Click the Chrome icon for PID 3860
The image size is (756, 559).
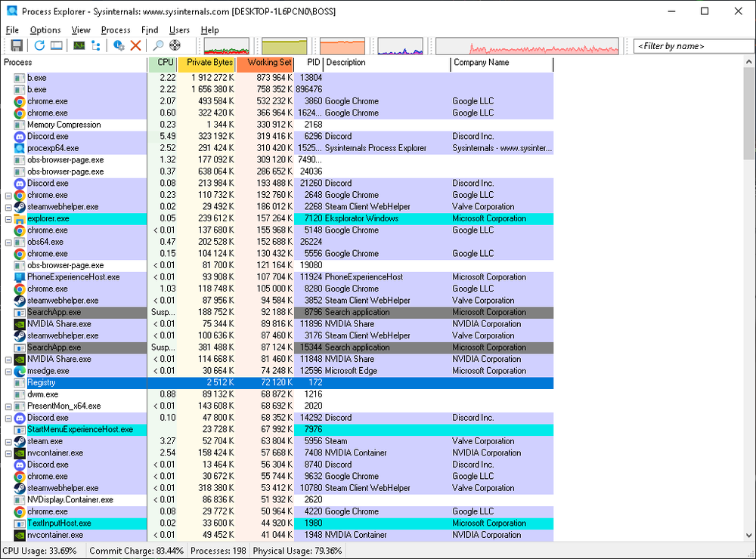[x=20, y=101]
